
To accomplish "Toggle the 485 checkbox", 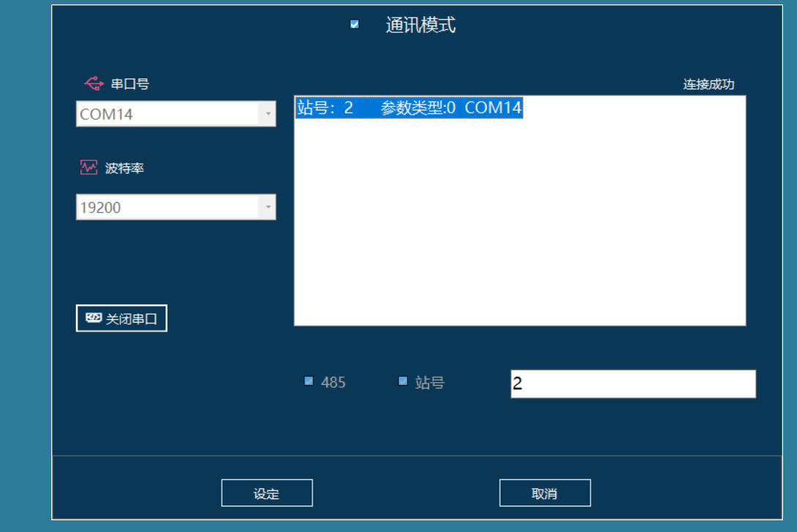I will point(309,381).
